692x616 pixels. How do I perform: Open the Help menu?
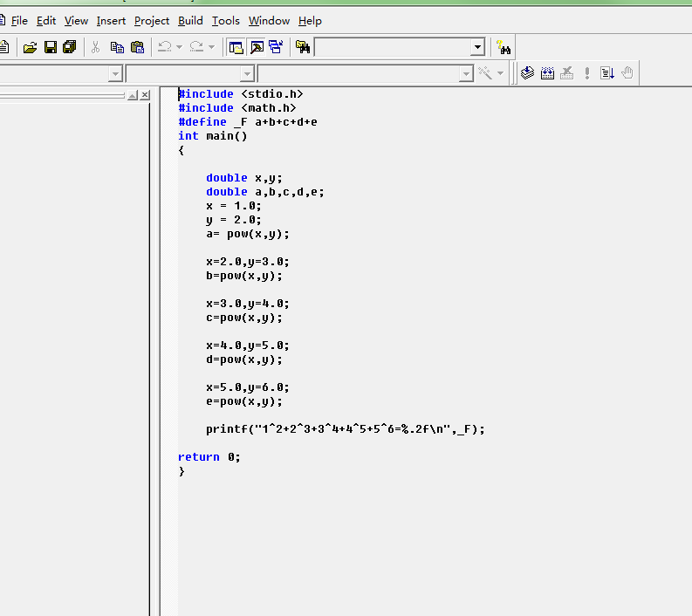310,21
